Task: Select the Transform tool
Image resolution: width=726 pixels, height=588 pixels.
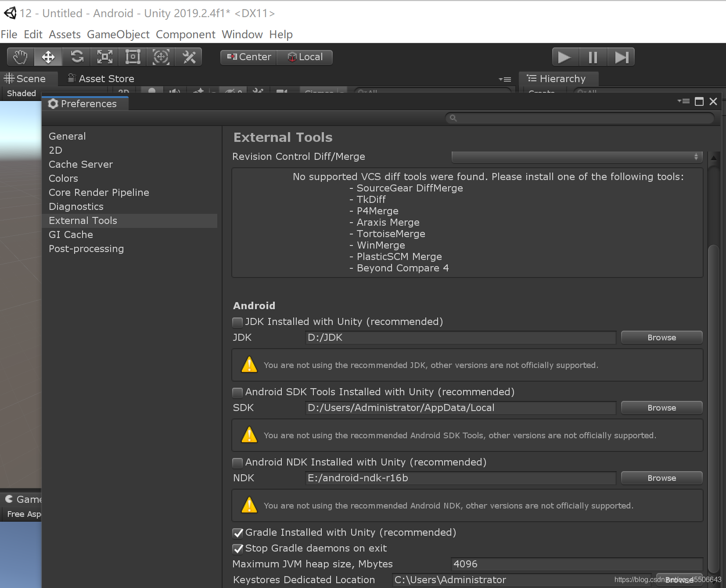Action: [x=161, y=57]
